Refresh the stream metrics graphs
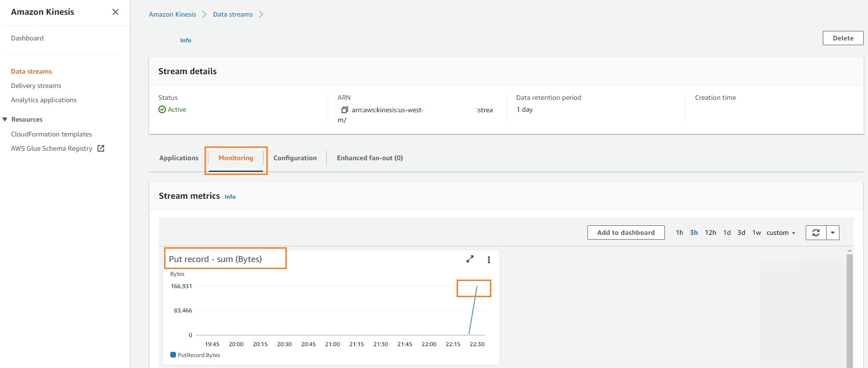The image size is (868, 368). point(816,232)
